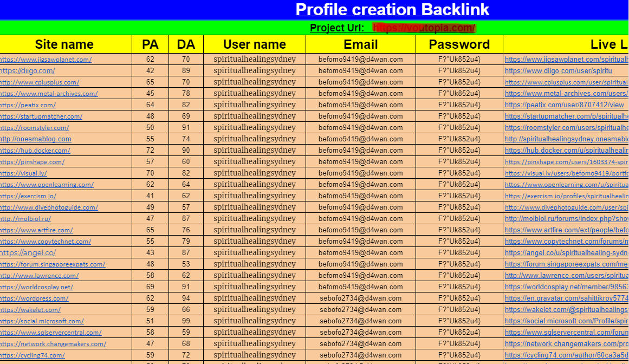
Task: Select the Password column header
Action: (x=459, y=44)
